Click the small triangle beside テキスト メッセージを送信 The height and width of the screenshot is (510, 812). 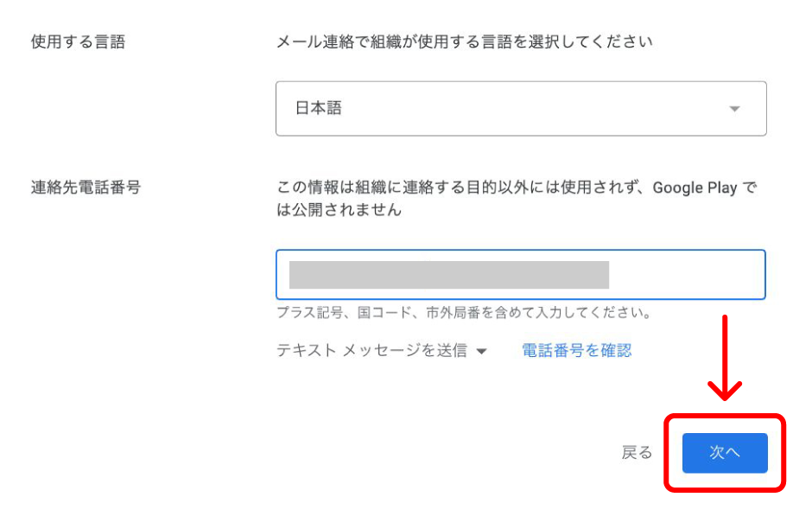[x=482, y=351]
